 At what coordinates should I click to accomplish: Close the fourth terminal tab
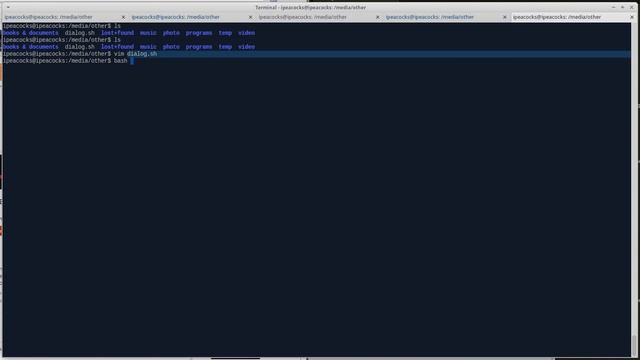click(504, 17)
